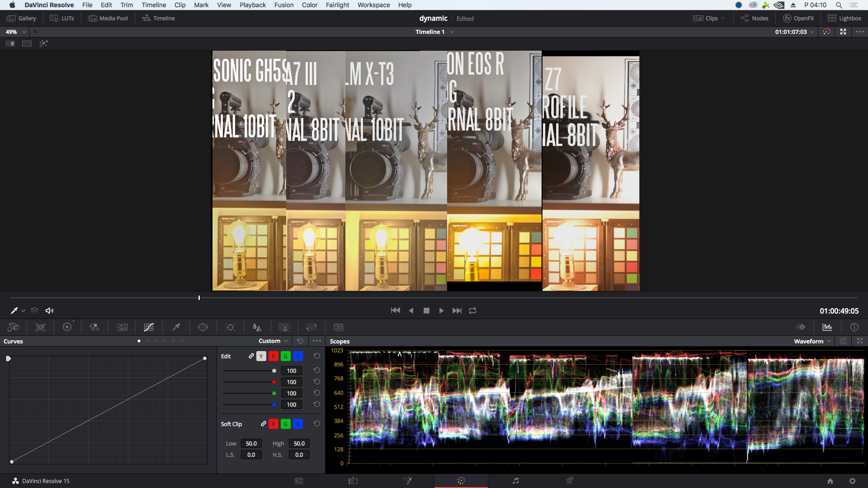Open the Playback menu
Viewport: 868px width, 488px height.
(253, 5)
